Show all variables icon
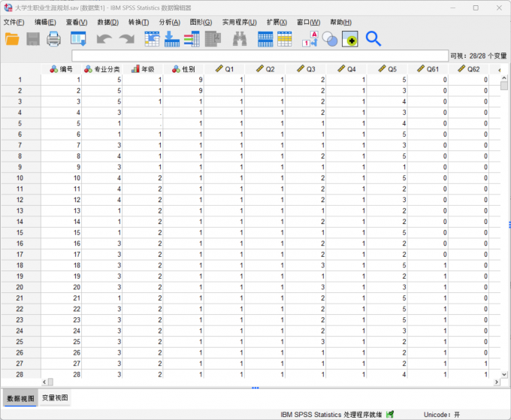The width and height of the screenshot is (511, 420). (x=349, y=39)
